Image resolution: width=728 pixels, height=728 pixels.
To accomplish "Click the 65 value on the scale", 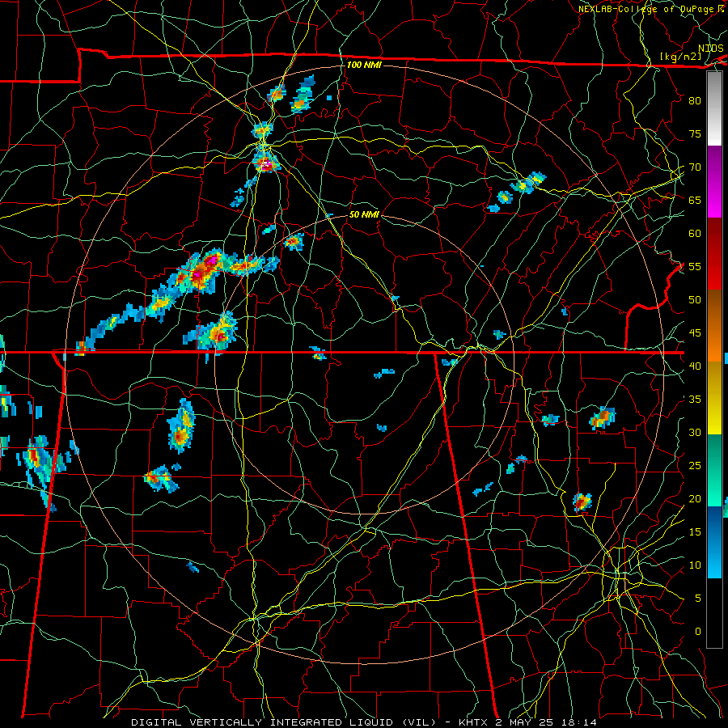I will [695, 200].
